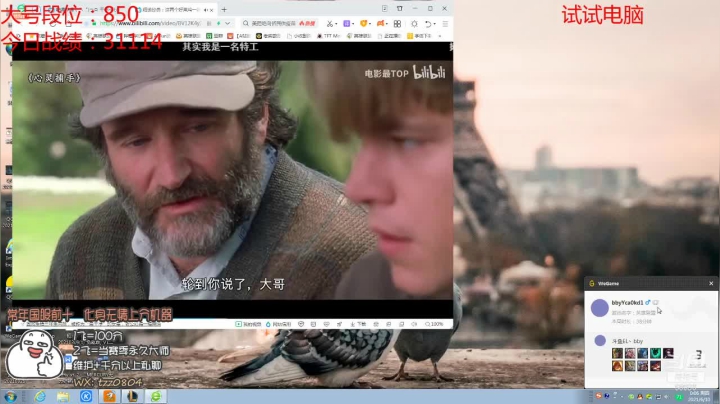The height and width of the screenshot is (404, 720).
Task: Click the undo closed tab arrow icon
Action: coord(428,23)
